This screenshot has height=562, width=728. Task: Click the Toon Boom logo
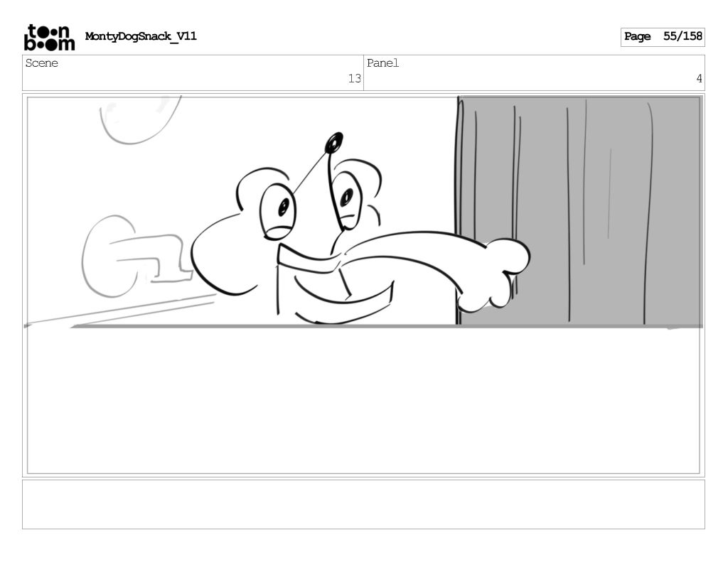click(x=48, y=37)
